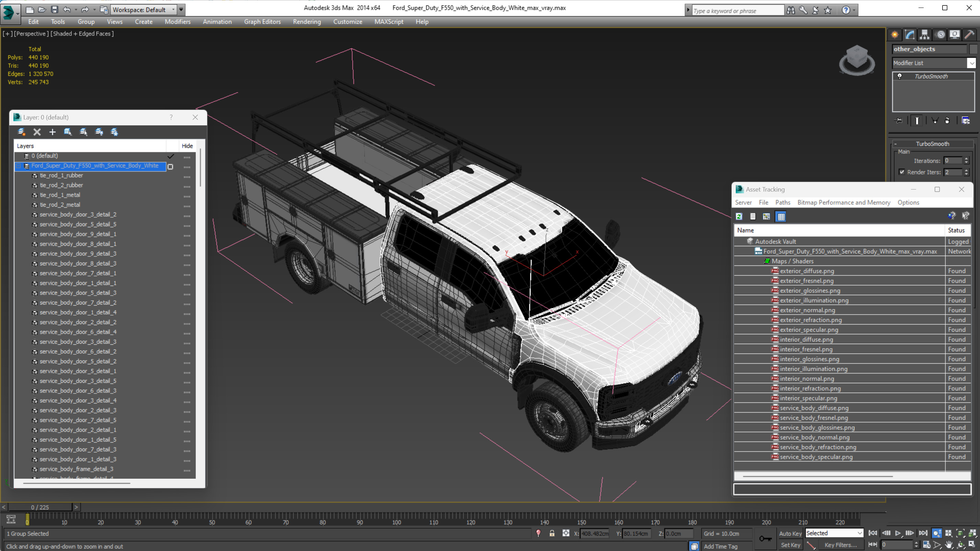Click the Pin Stack icon under modifier stack
980x551 pixels.
899,120
